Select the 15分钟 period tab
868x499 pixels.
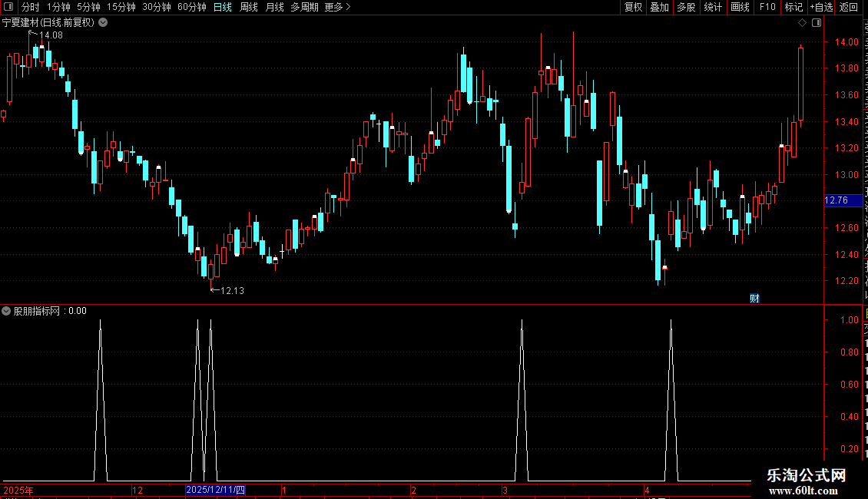pyautogui.click(x=121, y=7)
